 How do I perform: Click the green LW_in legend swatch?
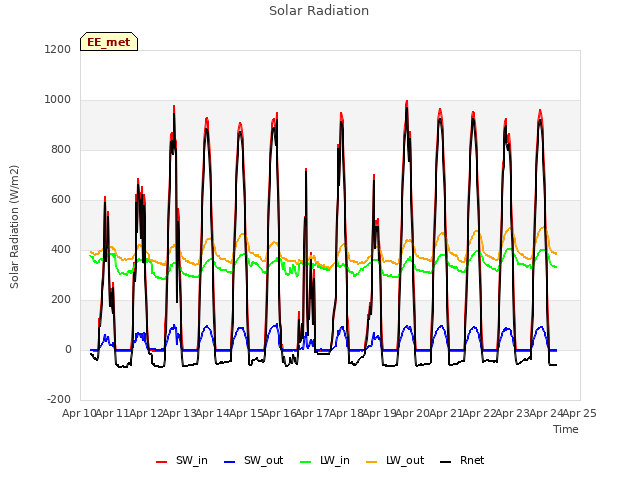tap(306, 462)
